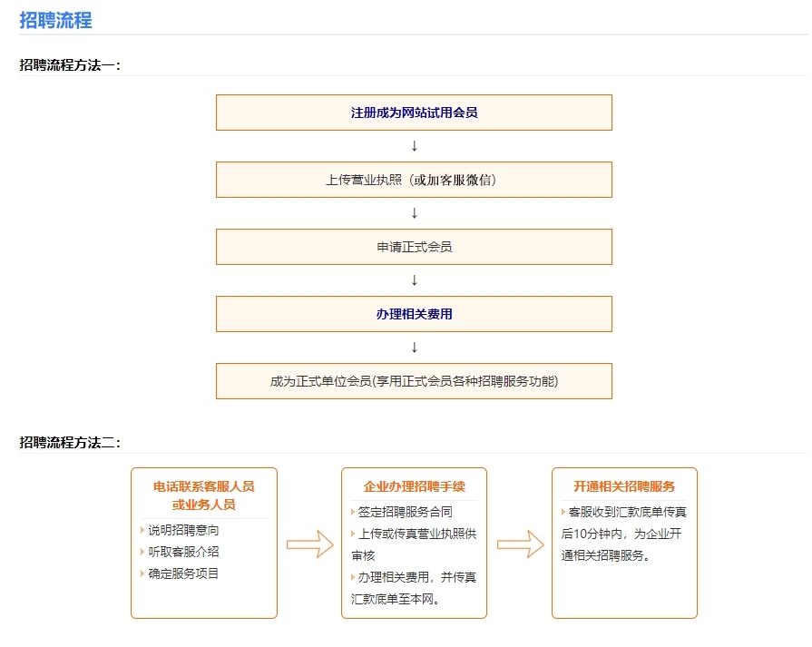Open the 注册成为网站试用会员 step
812x647 pixels.
414,113
